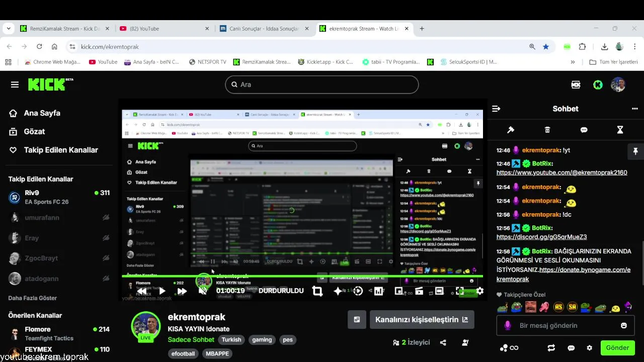644x362 pixels.
Task: Open Gözat in the sidebar
Action: tap(28, 132)
